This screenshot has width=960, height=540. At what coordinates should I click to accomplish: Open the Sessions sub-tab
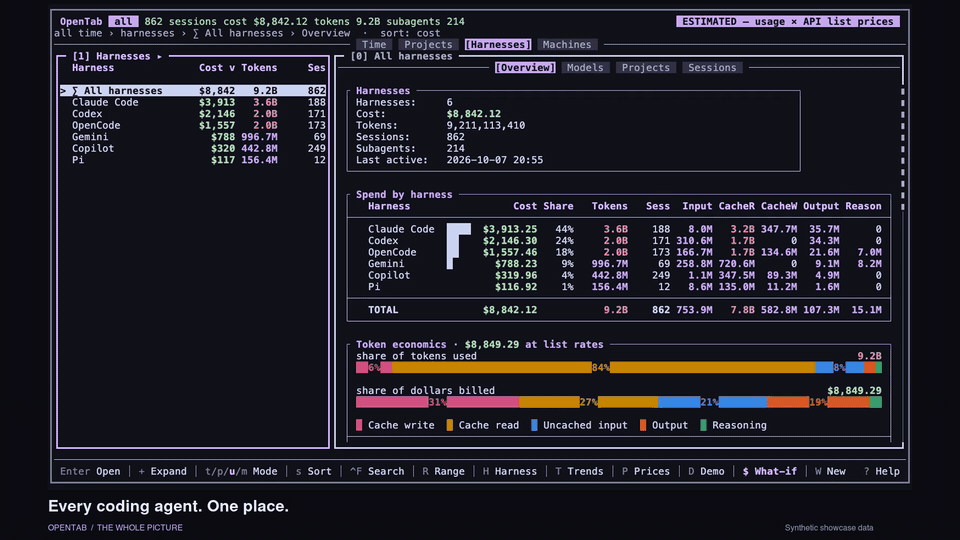tap(712, 68)
